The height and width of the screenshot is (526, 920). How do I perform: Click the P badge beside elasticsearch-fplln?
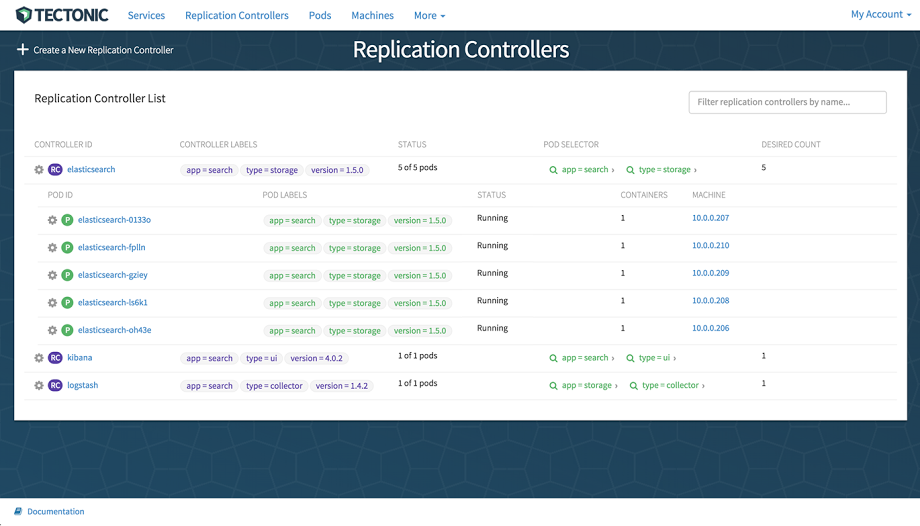click(67, 248)
